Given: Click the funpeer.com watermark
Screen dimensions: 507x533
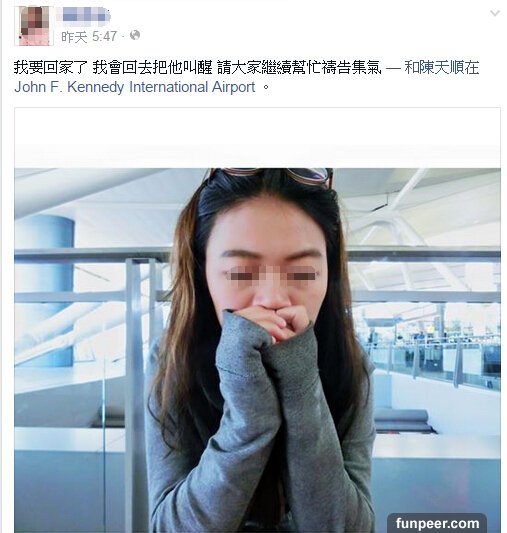Looking at the screenshot, I should [x=437, y=523].
